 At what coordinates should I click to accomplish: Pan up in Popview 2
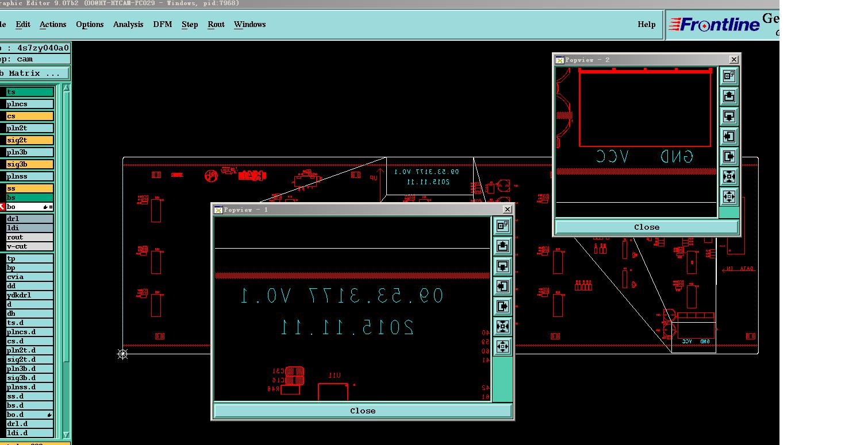[x=729, y=96]
